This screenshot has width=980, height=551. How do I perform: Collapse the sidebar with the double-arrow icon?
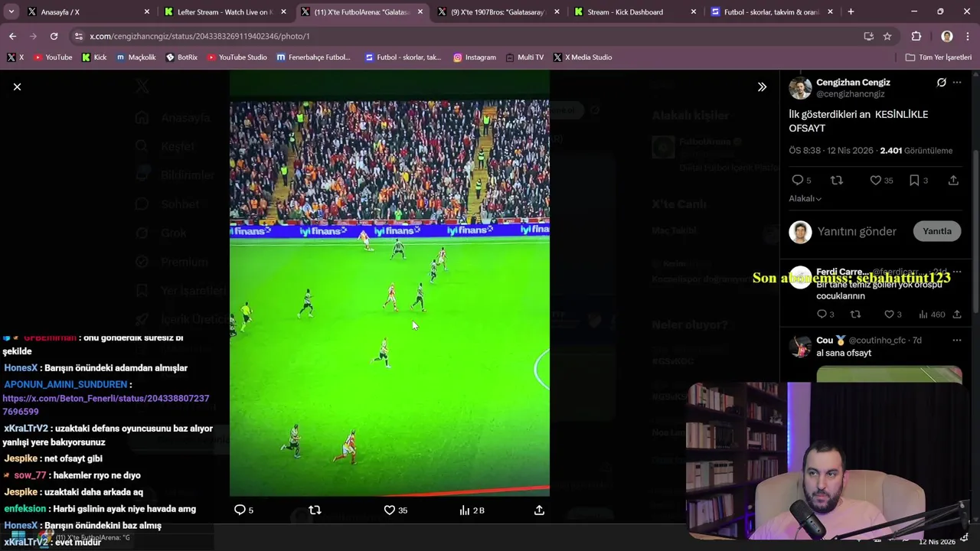762,87
